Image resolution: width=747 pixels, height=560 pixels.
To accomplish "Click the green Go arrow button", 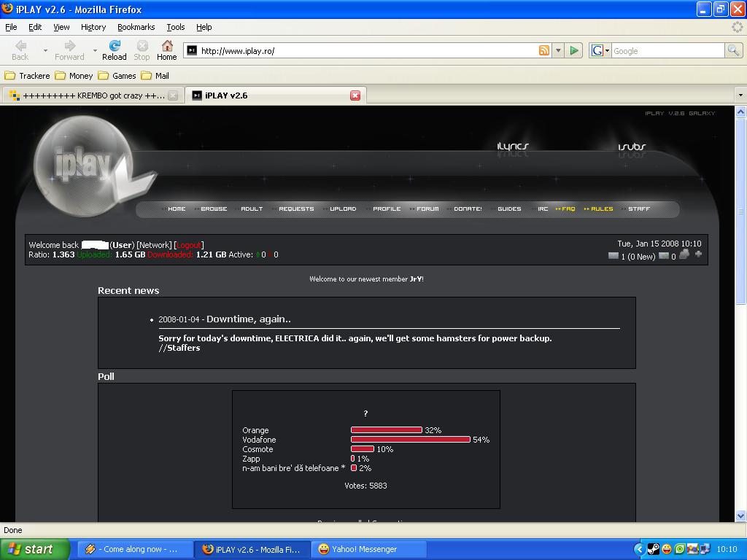I will 575,50.
